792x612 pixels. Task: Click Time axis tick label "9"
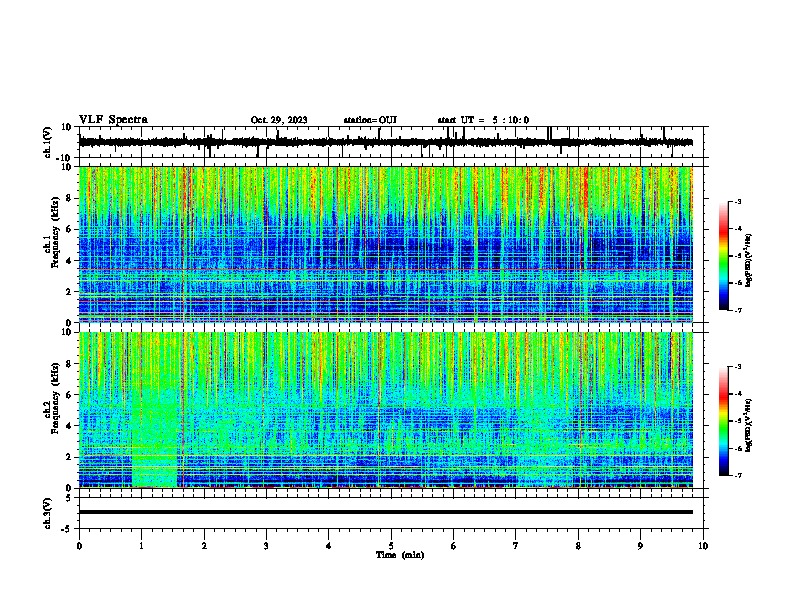640,546
